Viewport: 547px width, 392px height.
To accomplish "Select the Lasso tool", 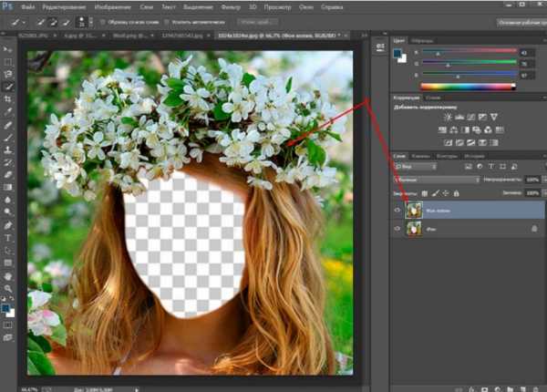I will click(x=9, y=73).
